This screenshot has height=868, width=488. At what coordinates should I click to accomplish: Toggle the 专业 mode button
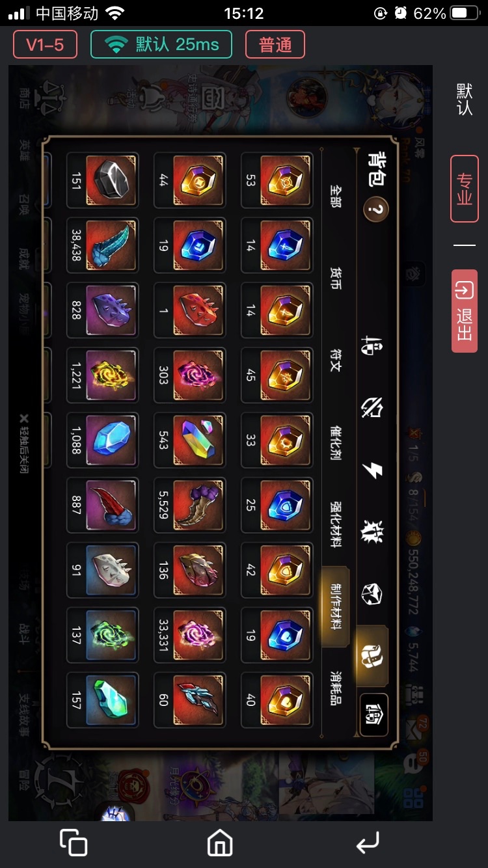point(465,189)
